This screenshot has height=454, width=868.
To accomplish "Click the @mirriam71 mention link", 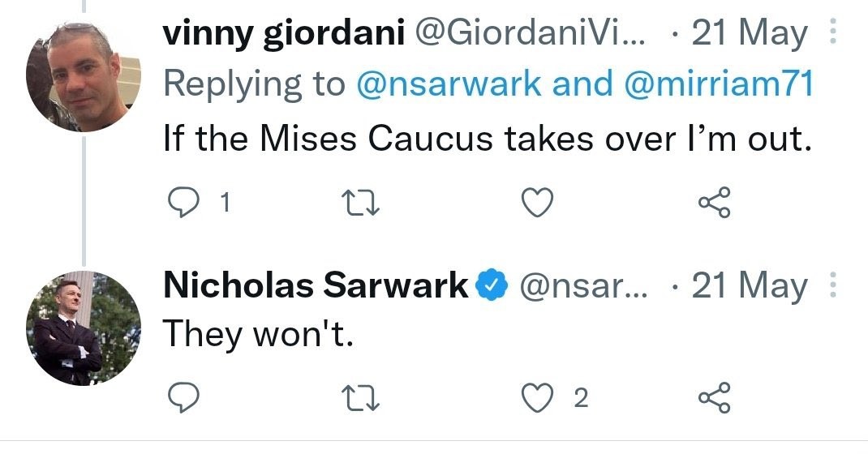I will tap(716, 84).
